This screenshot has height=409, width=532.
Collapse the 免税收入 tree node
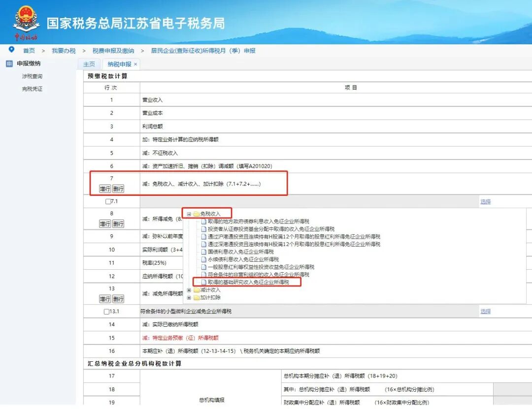(190, 213)
